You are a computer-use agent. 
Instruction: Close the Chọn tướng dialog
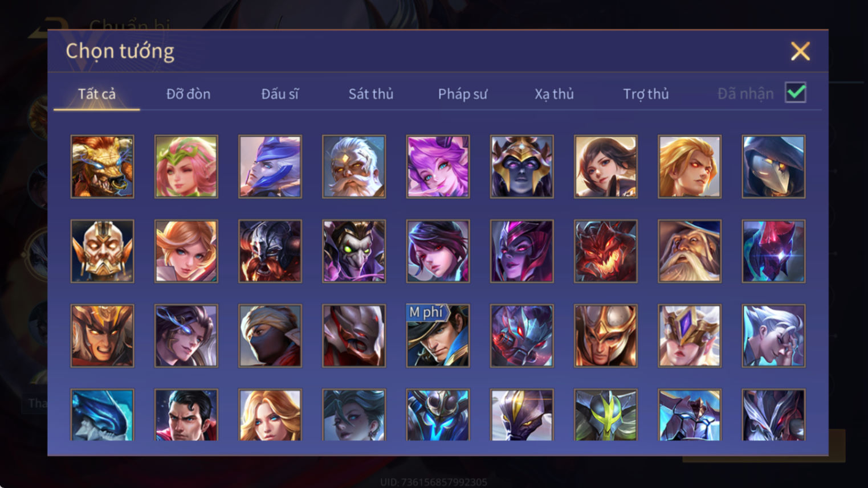coord(800,51)
